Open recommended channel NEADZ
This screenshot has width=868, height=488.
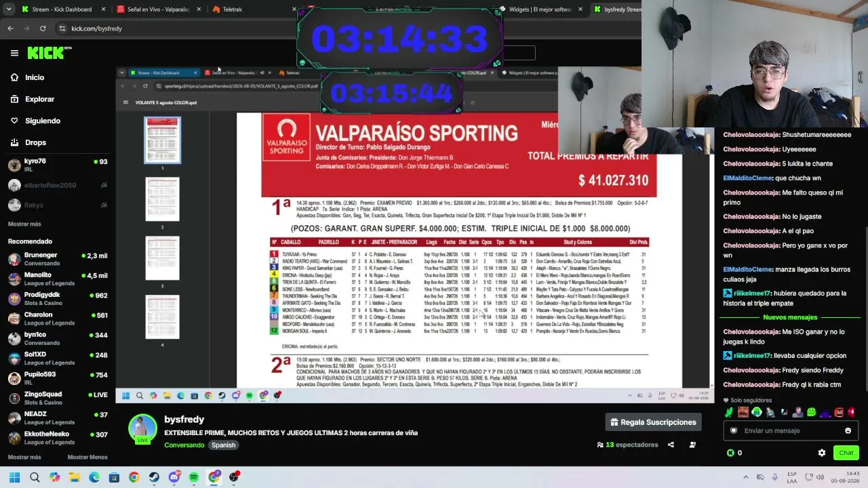57,418
